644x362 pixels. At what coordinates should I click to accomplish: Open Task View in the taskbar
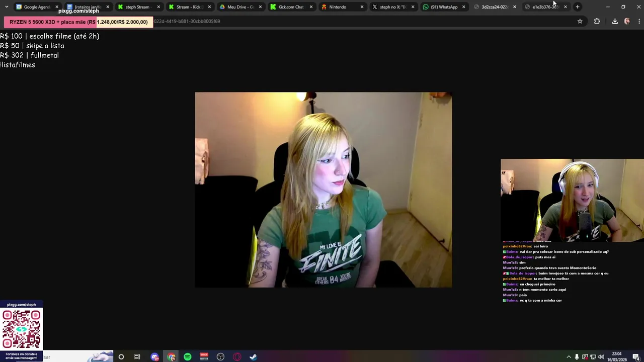137,357
